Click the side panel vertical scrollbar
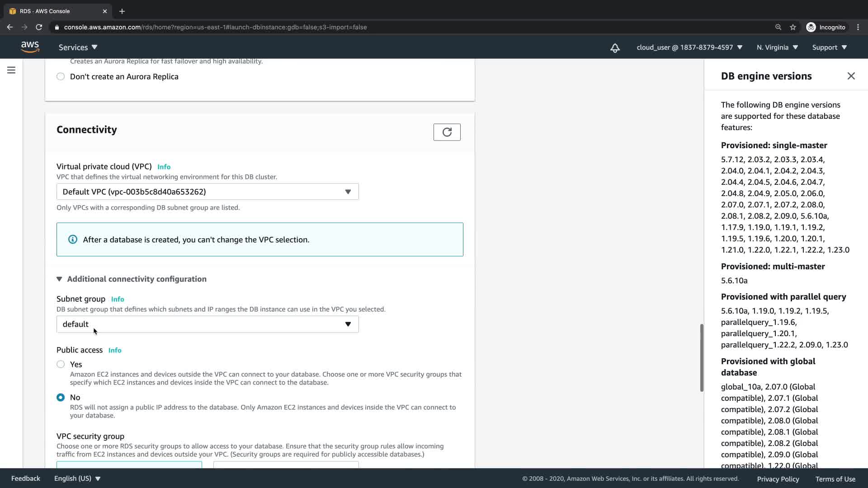The width and height of the screenshot is (868, 488). pyautogui.click(x=702, y=357)
